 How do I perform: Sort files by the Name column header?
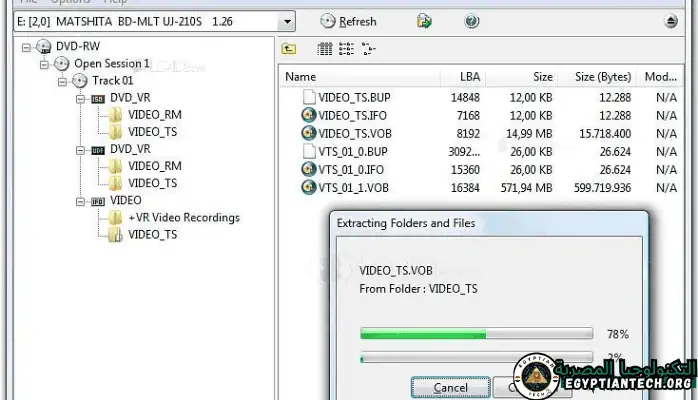[301, 76]
